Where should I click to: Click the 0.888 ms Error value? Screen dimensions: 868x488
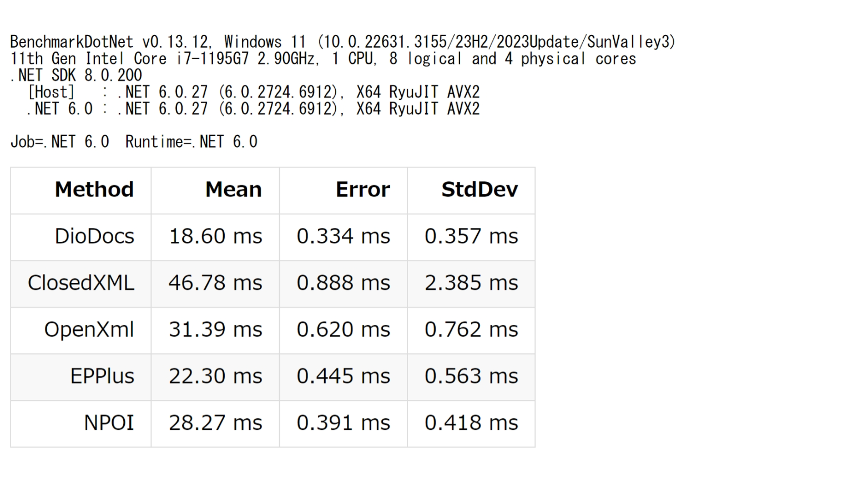click(344, 283)
